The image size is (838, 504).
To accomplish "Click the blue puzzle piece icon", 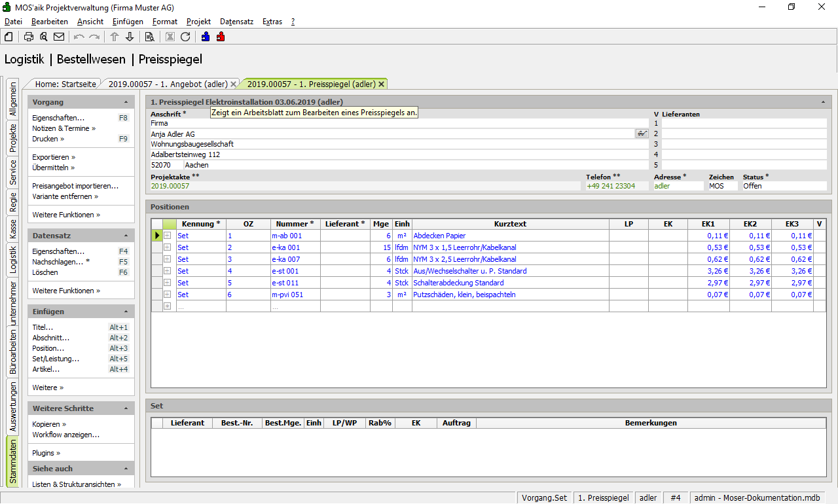I will coord(206,37).
